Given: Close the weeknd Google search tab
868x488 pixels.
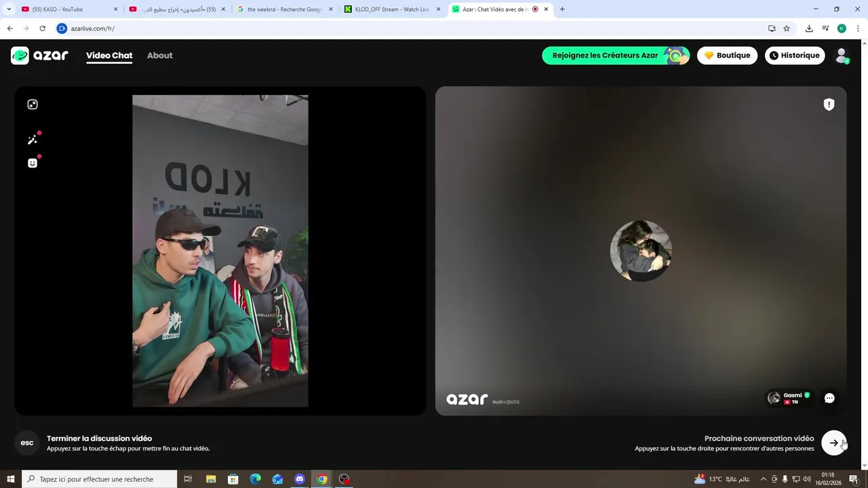Looking at the screenshot, I should (331, 9).
